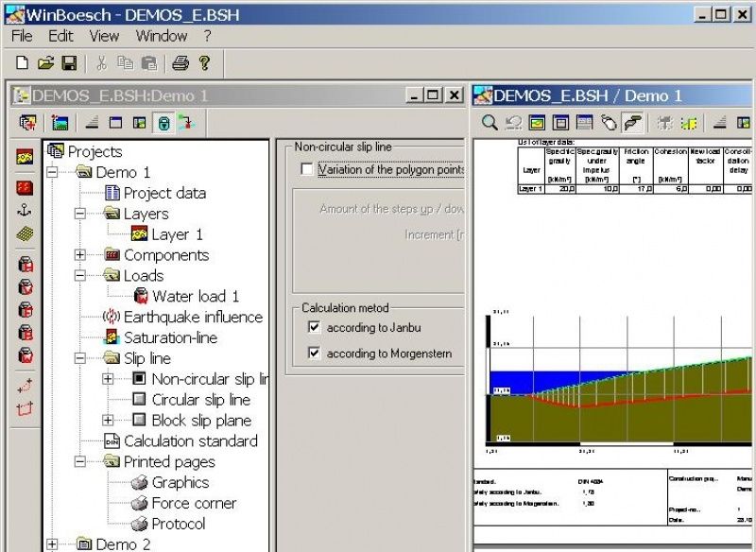Viewport: 756px width, 552px height.
Task: Print using the printer icon
Action: click(180, 62)
